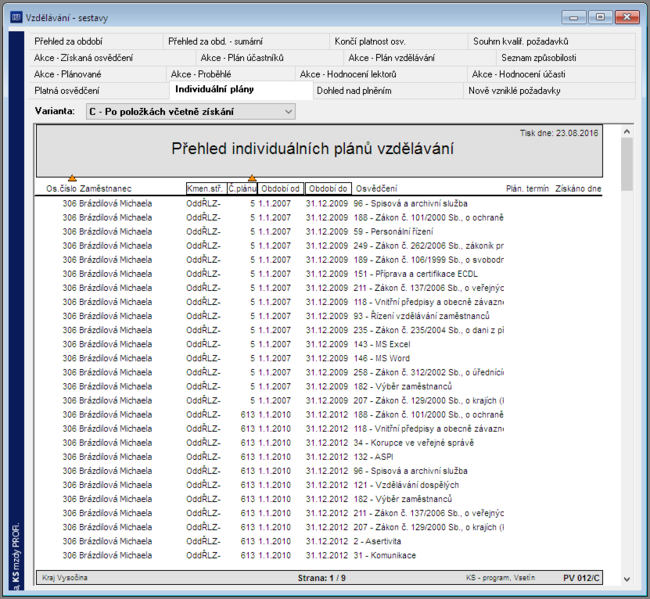650x599 pixels.
Task: Select the Seznam způsobilosti tab
Action: 538,58
